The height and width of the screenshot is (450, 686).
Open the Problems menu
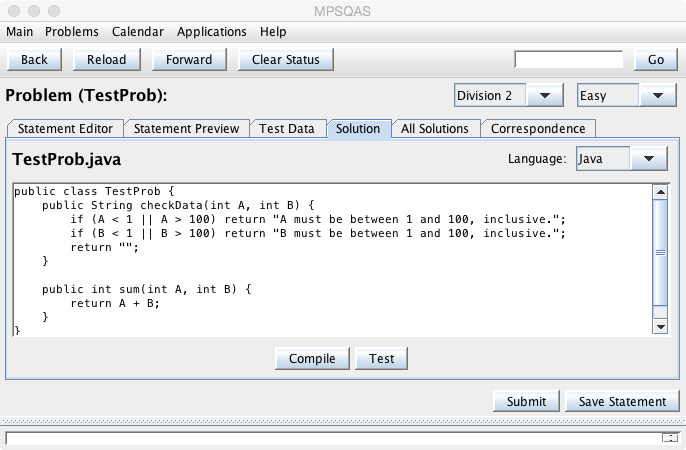72,32
